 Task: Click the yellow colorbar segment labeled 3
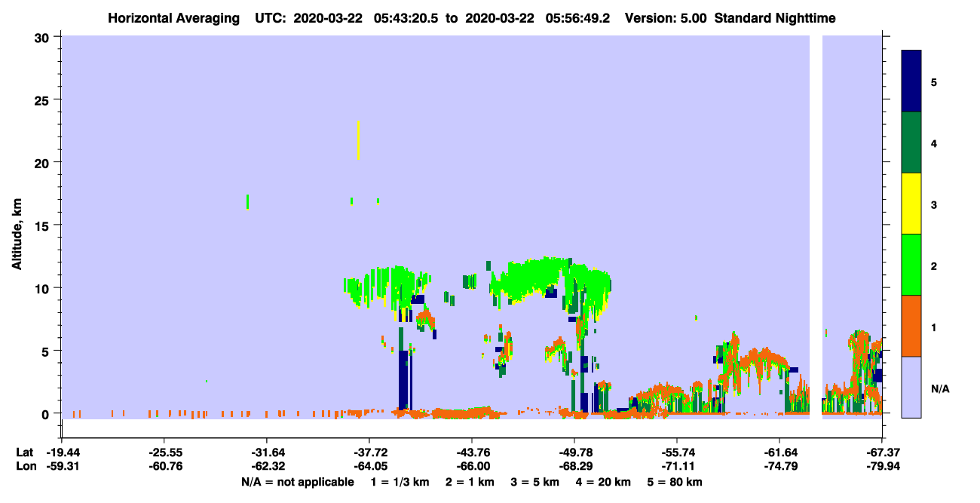click(x=911, y=204)
